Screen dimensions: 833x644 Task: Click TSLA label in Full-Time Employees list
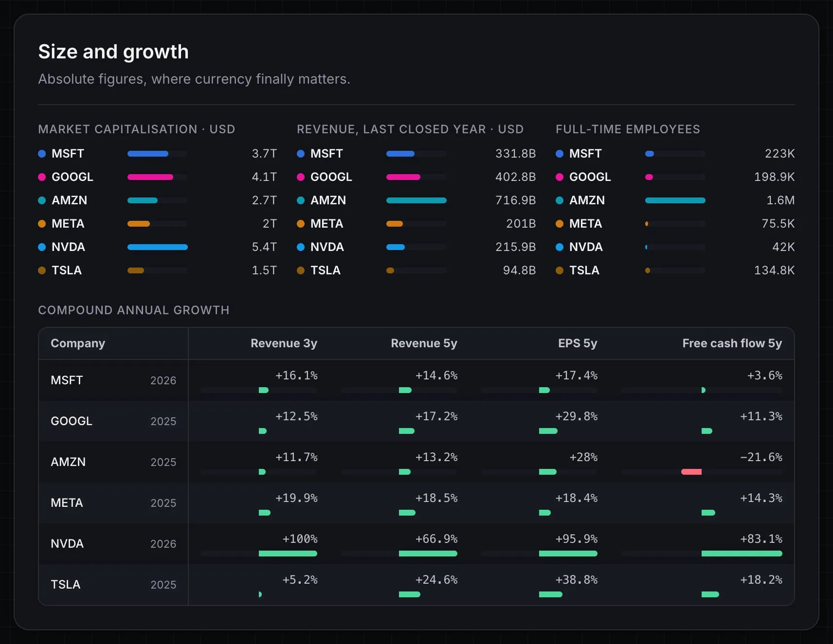coord(584,270)
